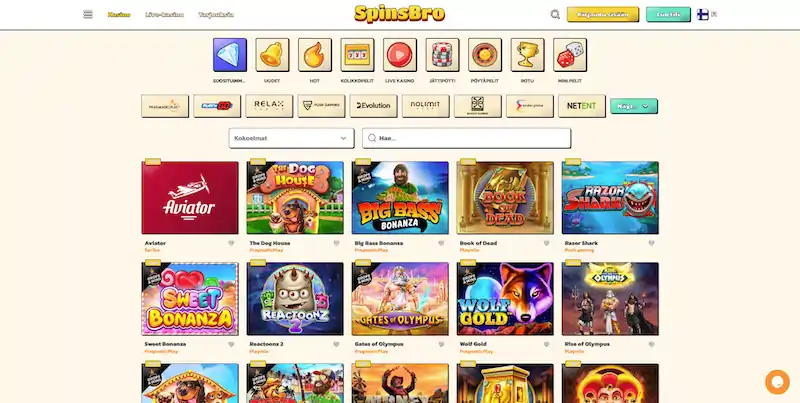Open the hamburger menu icon
The height and width of the screenshot is (403, 800).
click(x=88, y=14)
